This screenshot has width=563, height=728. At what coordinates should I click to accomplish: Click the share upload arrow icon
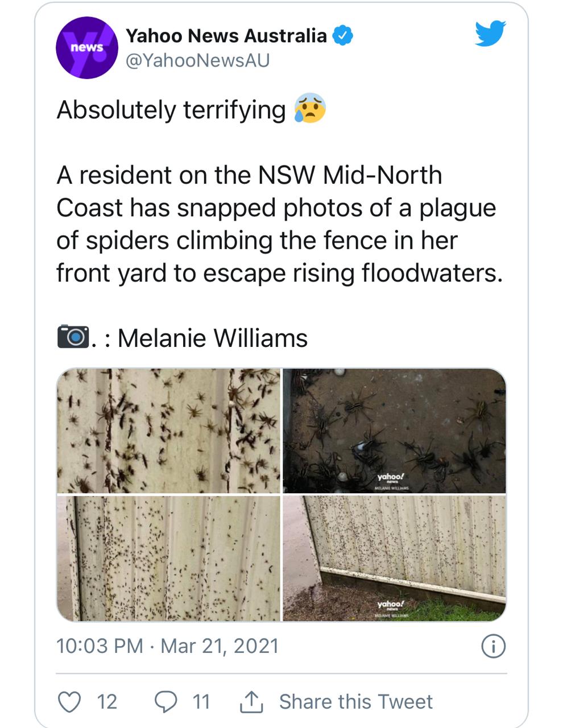(x=251, y=702)
